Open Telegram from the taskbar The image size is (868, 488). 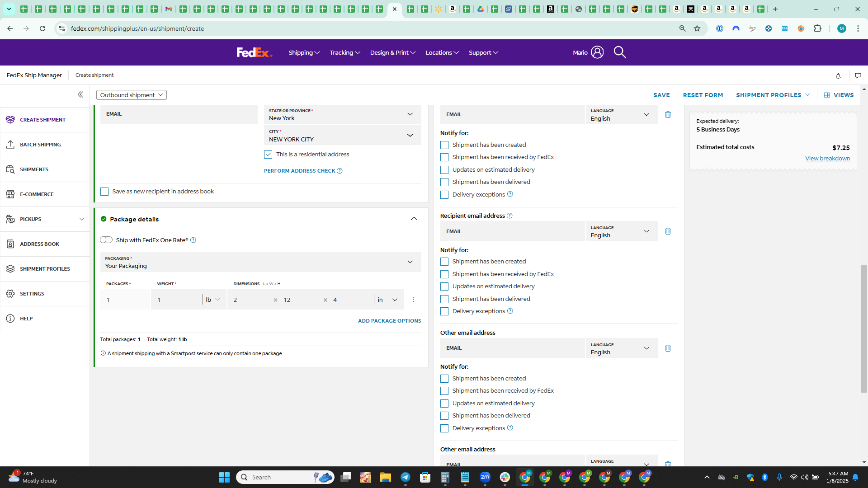406,477
